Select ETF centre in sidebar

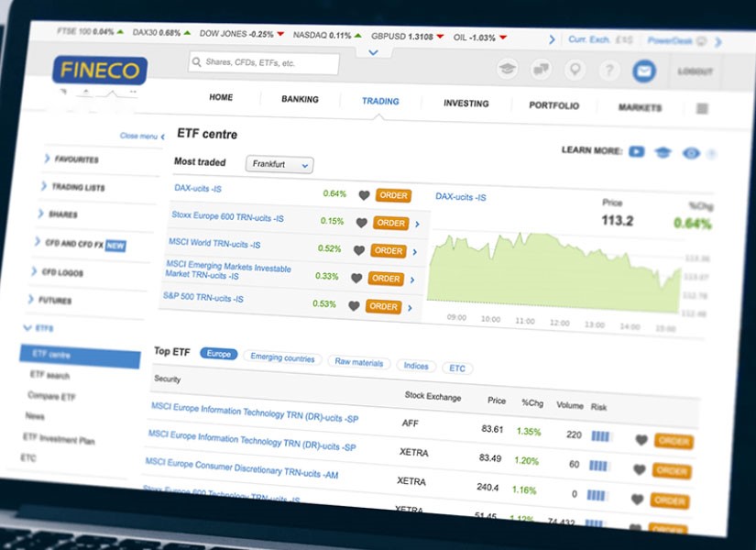click(x=80, y=355)
